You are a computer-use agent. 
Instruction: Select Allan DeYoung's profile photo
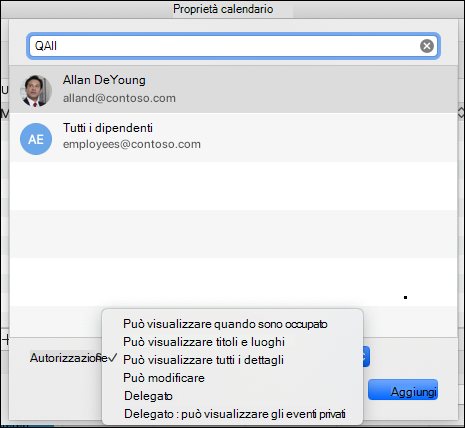36,90
